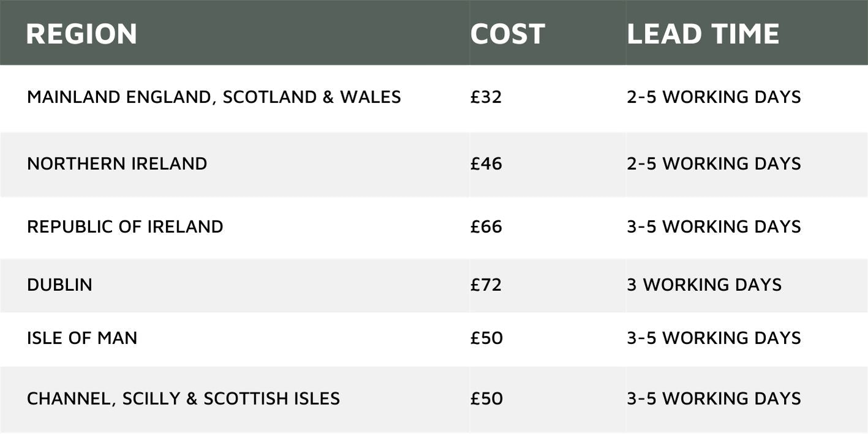Select the Channel, Scilly & Scottish Isles cell

point(183,399)
